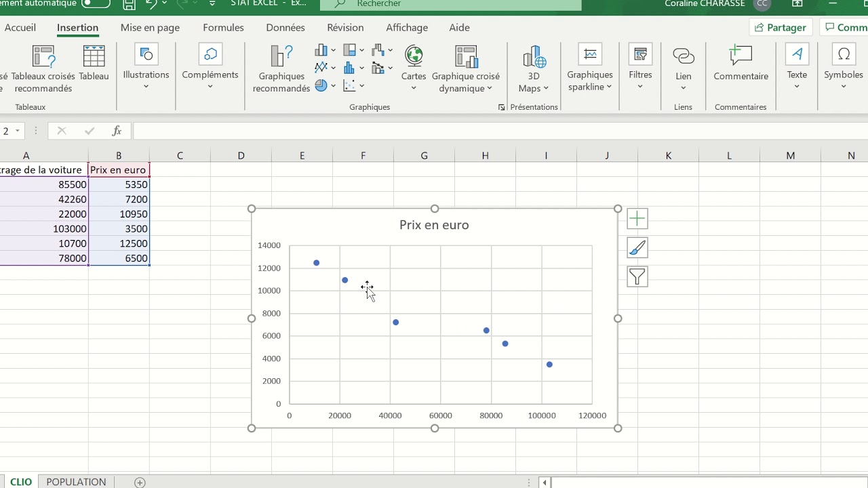This screenshot has width=868, height=488.
Task: Insert a combo chart
Action: 378,68
